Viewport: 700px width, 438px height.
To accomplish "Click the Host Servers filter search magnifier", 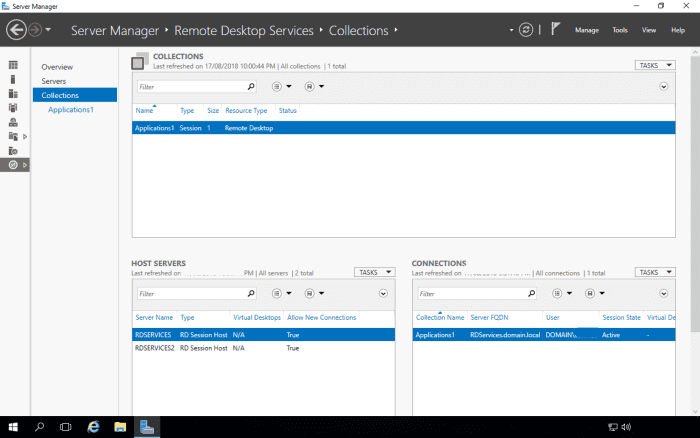I will [x=251, y=293].
